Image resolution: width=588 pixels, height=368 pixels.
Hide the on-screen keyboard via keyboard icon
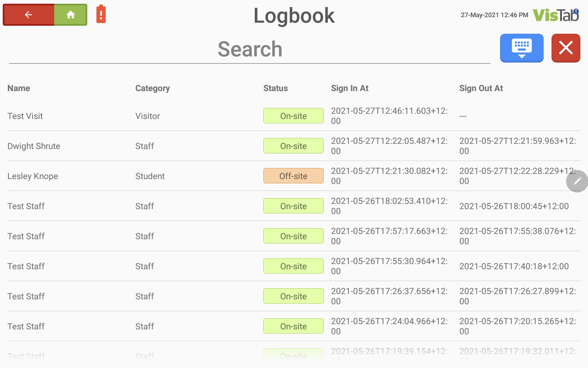pyautogui.click(x=521, y=48)
